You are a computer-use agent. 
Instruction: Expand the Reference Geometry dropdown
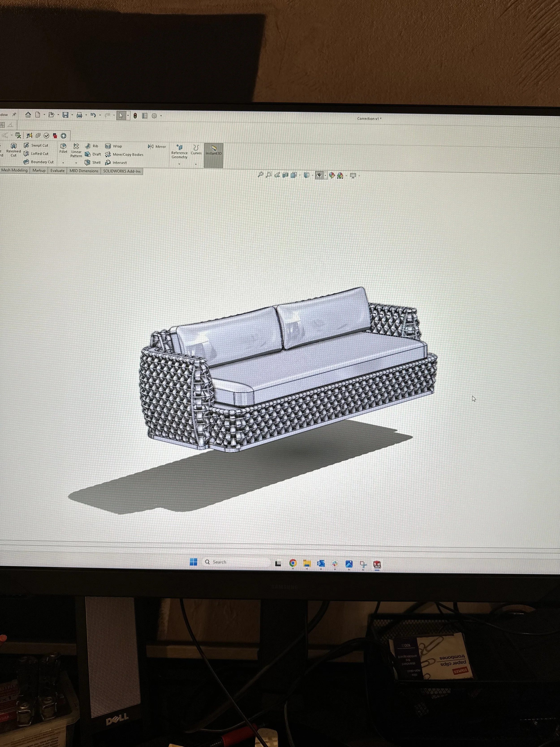click(179, 164)
